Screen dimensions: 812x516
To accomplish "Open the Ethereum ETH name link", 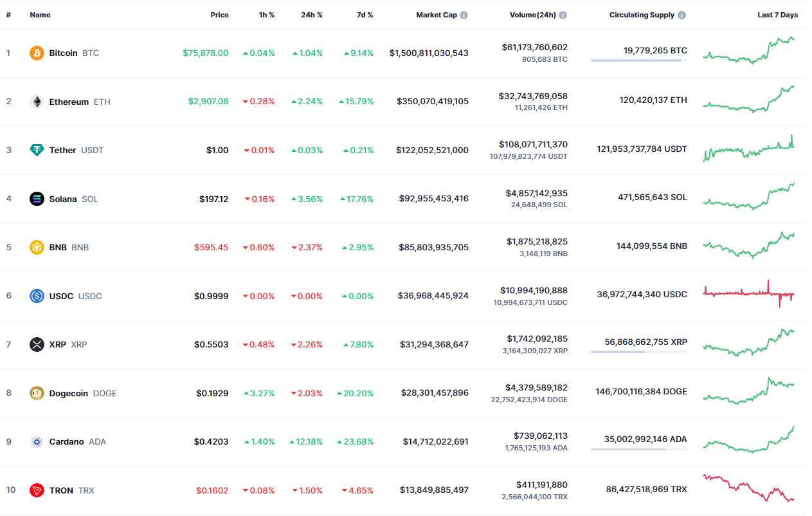I will pyautogui.click(x=80, y=102).
